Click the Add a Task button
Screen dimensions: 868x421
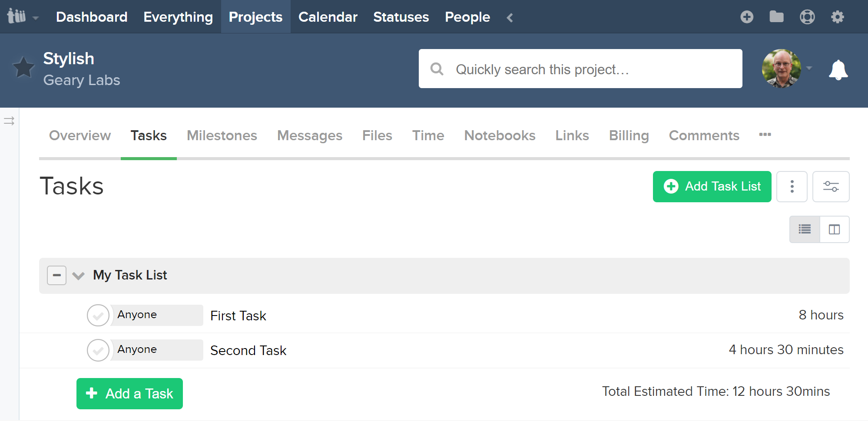pos(129,393)
